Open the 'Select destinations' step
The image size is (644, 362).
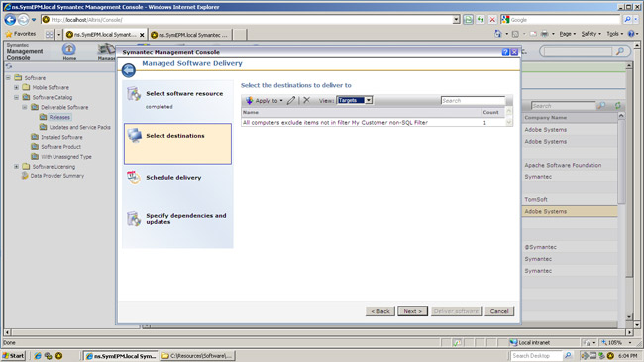pos(177,144)
